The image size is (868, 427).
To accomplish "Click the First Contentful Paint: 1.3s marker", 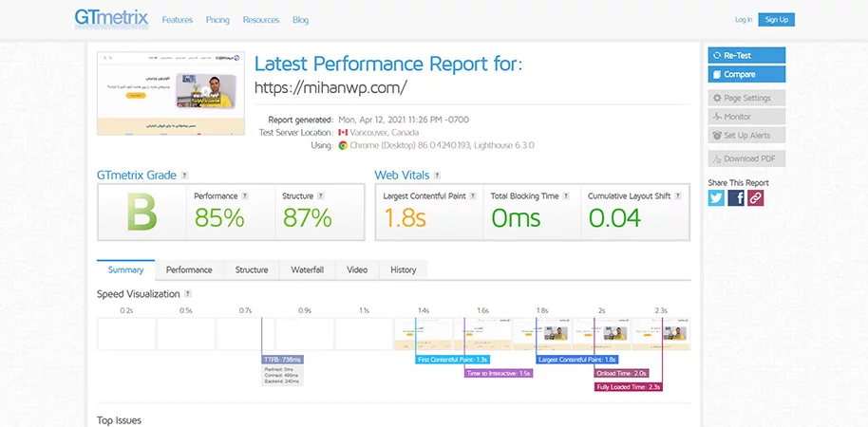I will point(452,360).
